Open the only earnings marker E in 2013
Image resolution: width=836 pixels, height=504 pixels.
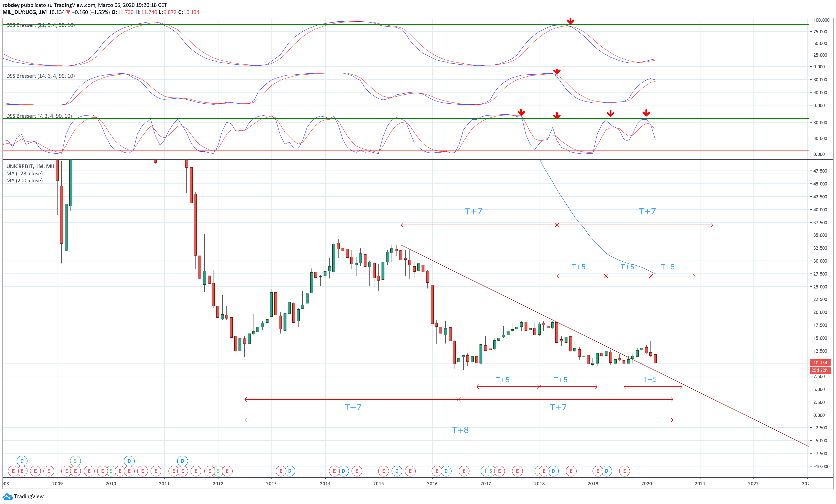tap(281, 471)
